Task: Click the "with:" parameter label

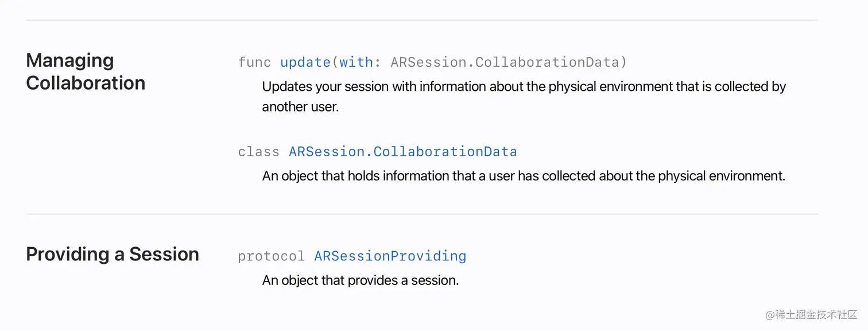Action: pyautogui.click(x=361, y=62)
